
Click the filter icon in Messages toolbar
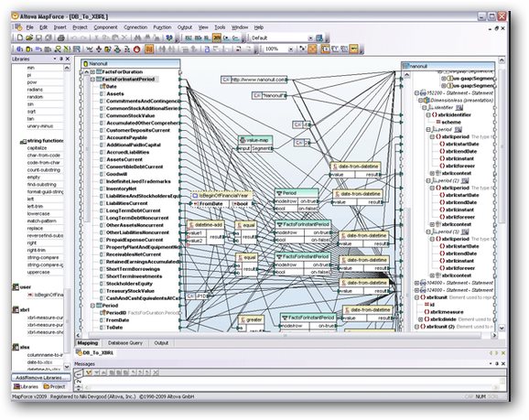pyautogui.click(x=89, y=372)
